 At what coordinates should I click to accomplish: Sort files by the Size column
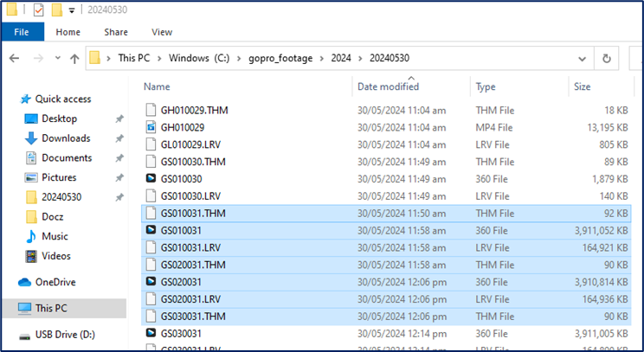[582, 86]
